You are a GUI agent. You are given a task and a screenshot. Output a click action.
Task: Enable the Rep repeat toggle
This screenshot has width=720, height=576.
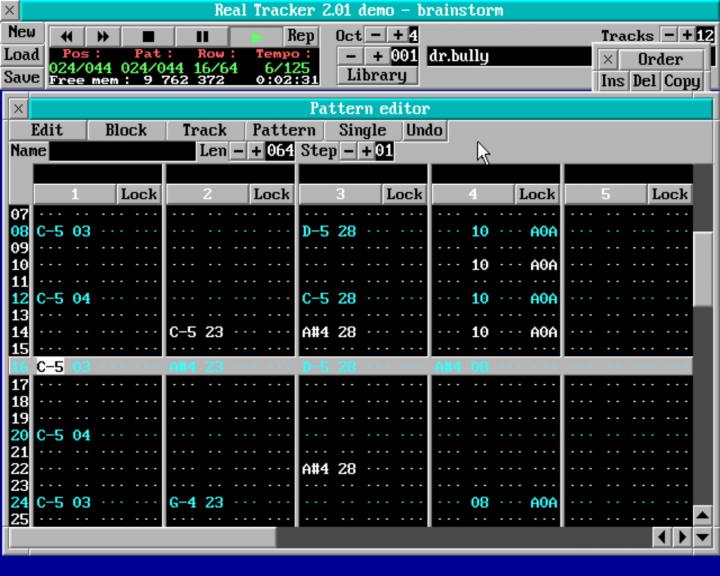click(x=301, y=36)
